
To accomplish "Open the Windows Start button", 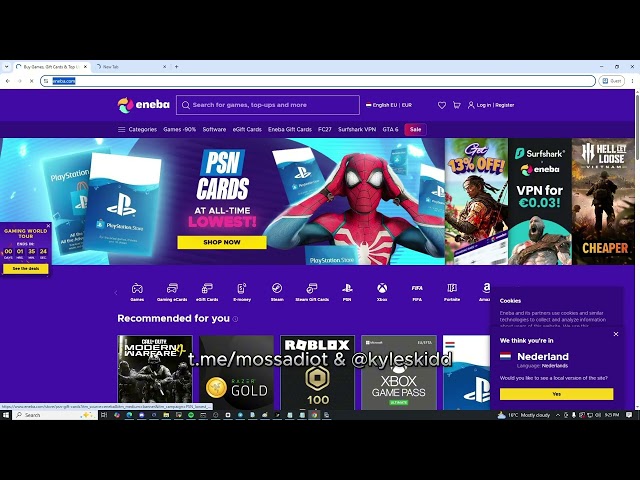I will click(6, 415).
